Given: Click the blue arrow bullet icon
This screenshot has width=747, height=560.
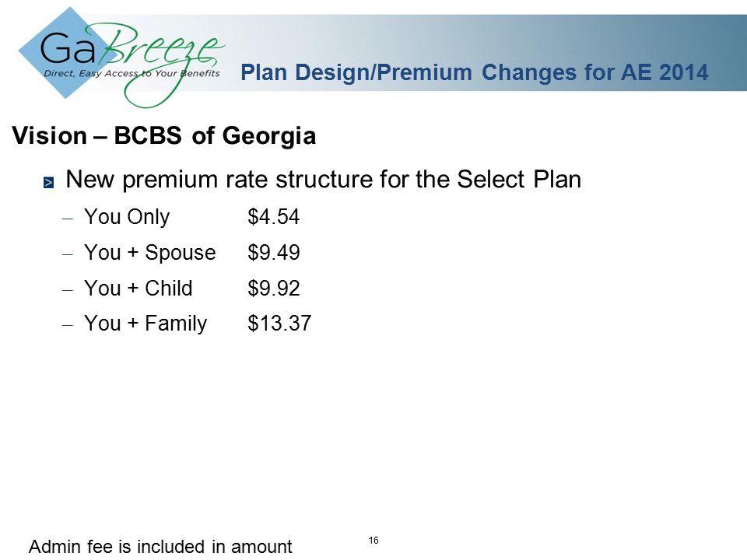Looking at the screenshot, I should (48, 182).
